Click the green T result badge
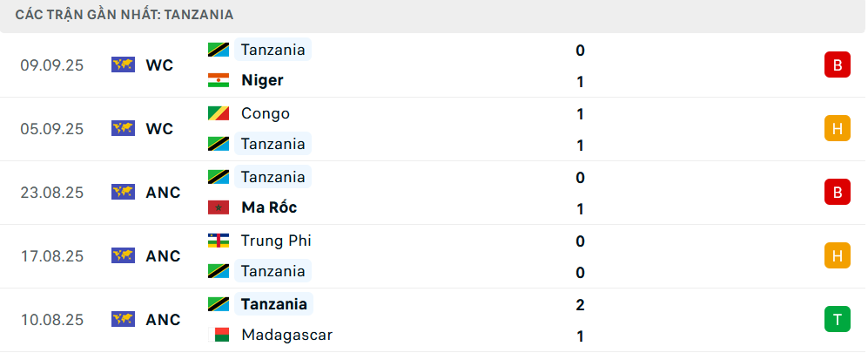868x353 pixels. pyautogui.click(x=837, y=320)
